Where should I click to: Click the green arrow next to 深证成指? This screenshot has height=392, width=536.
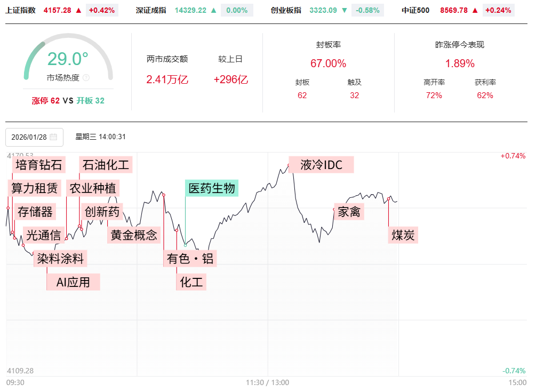(x=213, y=10)
